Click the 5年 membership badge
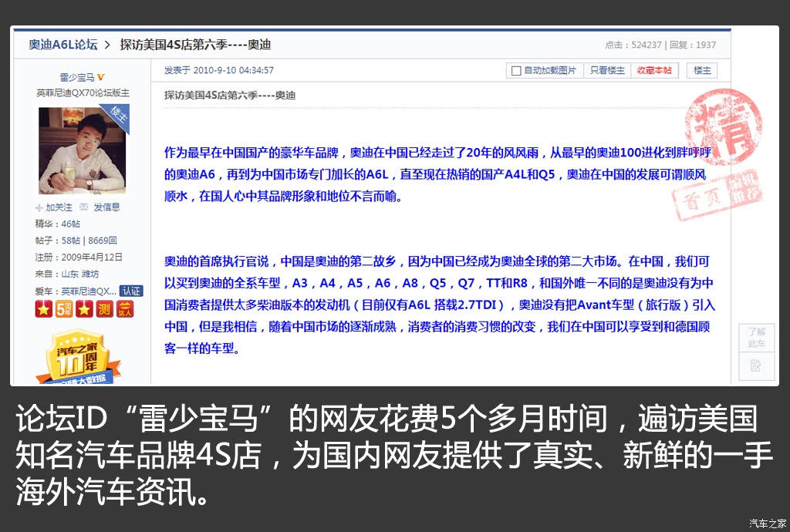 point(64,309)
